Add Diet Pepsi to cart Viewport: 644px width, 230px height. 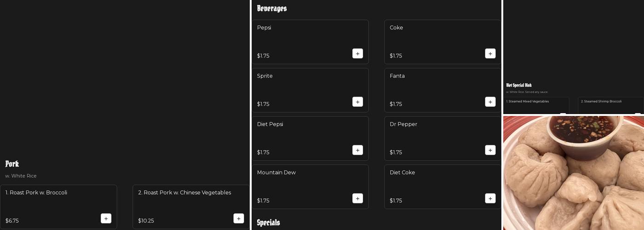tap(357, 150)
